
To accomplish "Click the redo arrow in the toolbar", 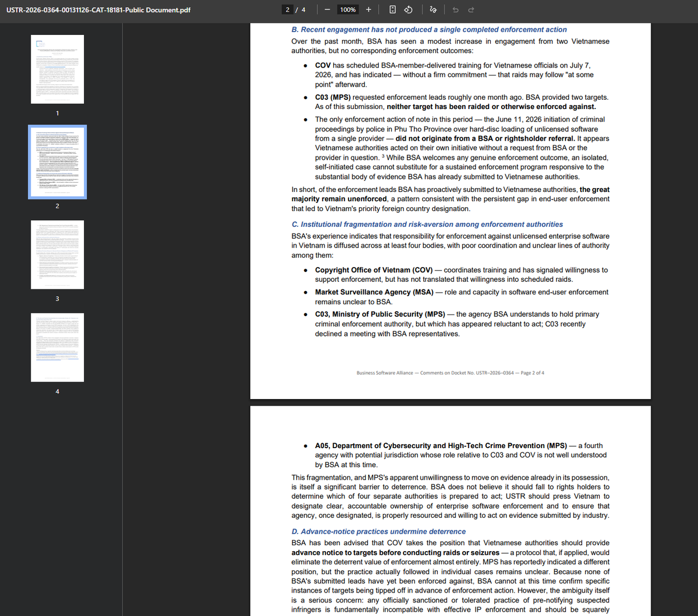I will [x=471, y=10].
